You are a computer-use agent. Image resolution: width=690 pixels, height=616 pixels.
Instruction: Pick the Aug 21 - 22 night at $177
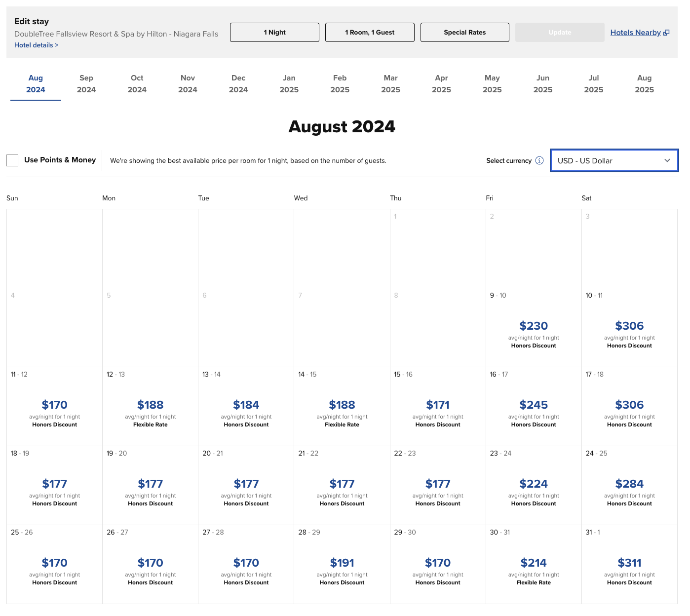tap(342, 486)
